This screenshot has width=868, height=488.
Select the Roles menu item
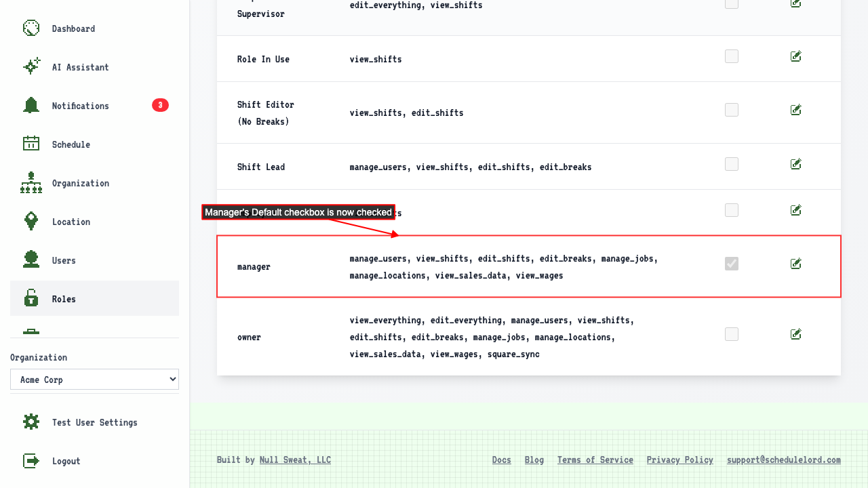(x=94, y=299)
